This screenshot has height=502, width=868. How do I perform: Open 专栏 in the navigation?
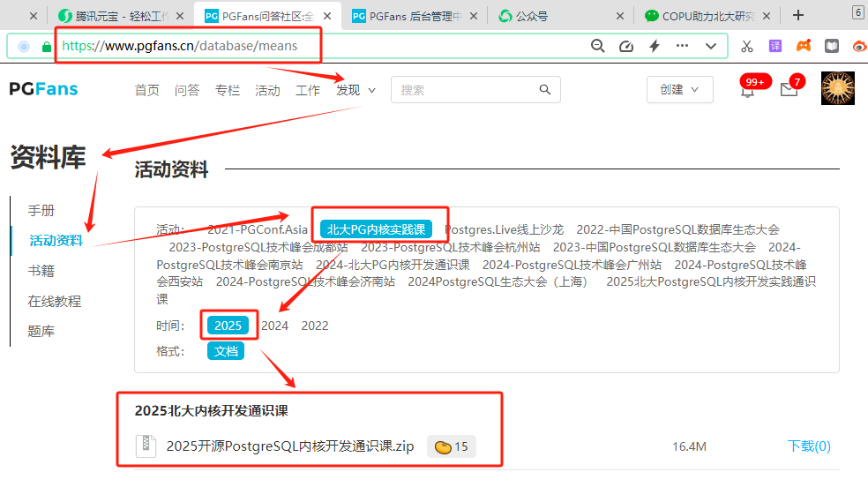pos(227,90)
